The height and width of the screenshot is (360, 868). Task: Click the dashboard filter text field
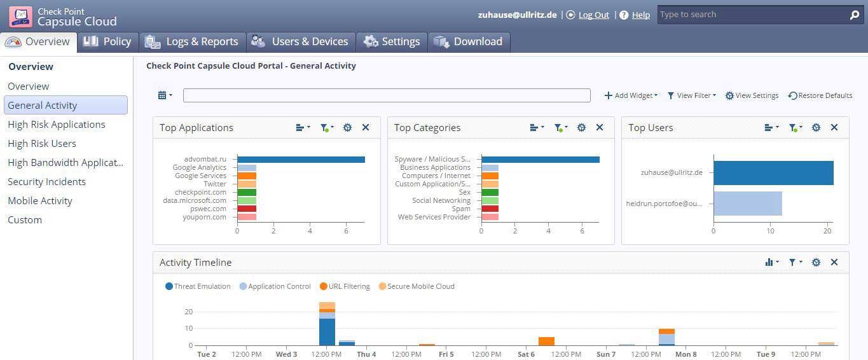tap(387, 95)
